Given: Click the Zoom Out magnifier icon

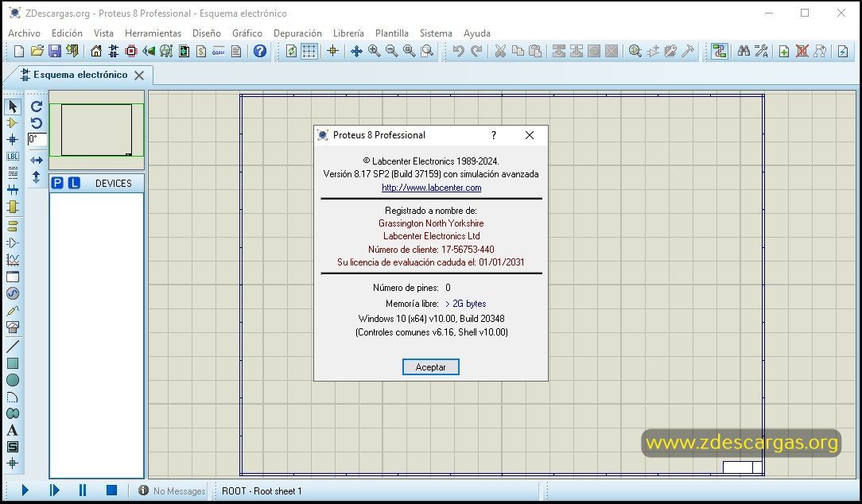Looking at the screenshot, I should 392,51.
